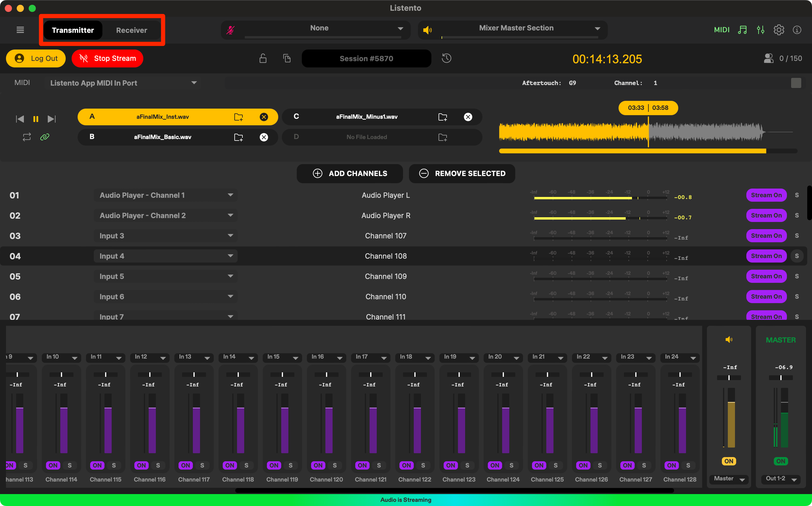Image resolution: width=812 pixels, height=506 pixels.
Task: Click the In 16 channel fader
Action: 329,423
